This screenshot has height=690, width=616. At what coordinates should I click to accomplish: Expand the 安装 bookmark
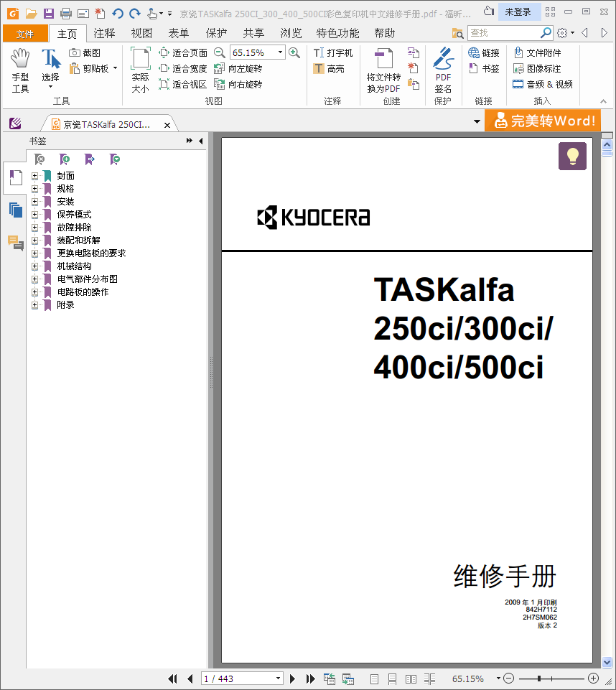tap(34, 202)
